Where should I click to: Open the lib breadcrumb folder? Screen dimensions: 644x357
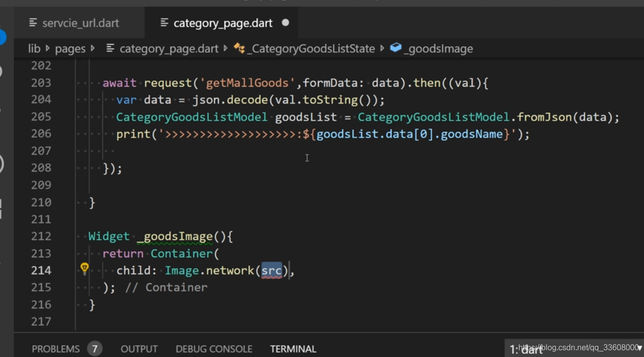(34, 49)
